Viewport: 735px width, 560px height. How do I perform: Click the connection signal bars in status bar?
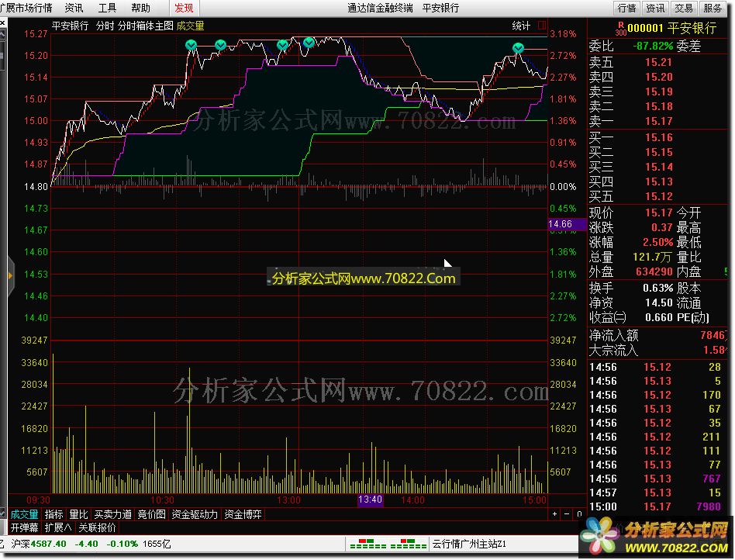click(388, 544)
